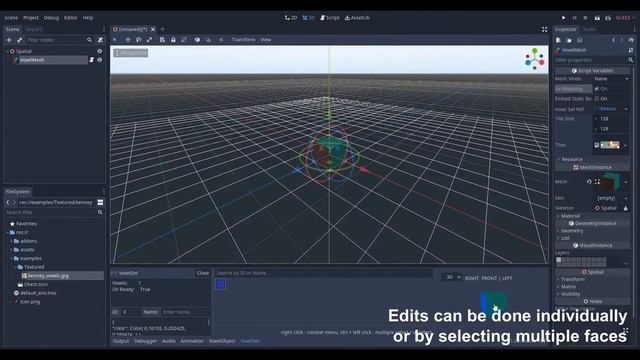The height and width of the screenshot is (360, 640).
Task: Select the Scale Mode tool
Action: pyautogui.click(x=149, y=40)
